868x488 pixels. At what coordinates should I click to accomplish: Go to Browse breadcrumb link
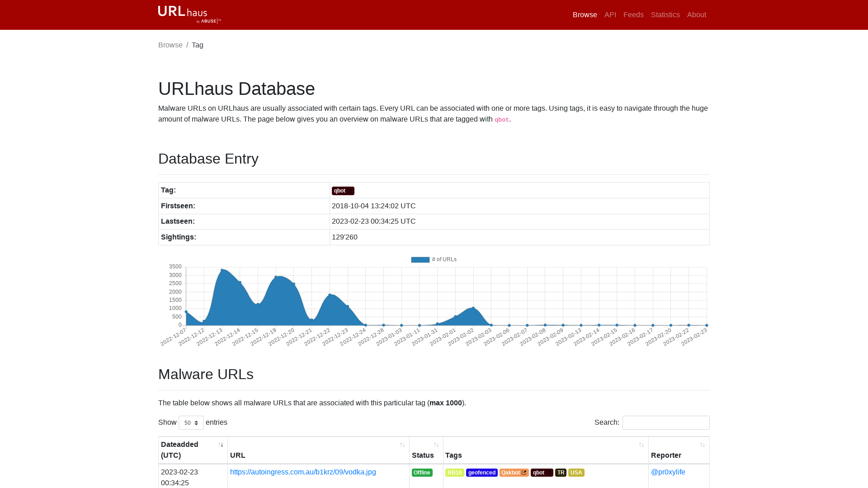(170, 45)
